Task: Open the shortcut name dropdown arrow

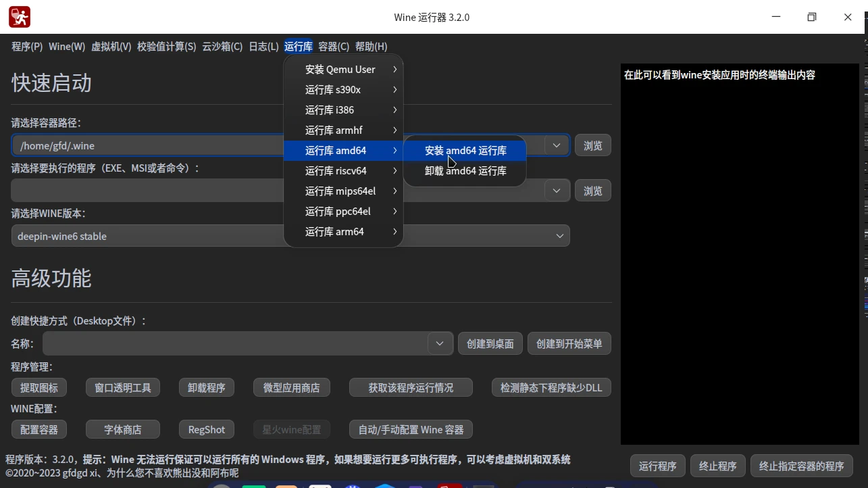Action: [x=440, y=343]
